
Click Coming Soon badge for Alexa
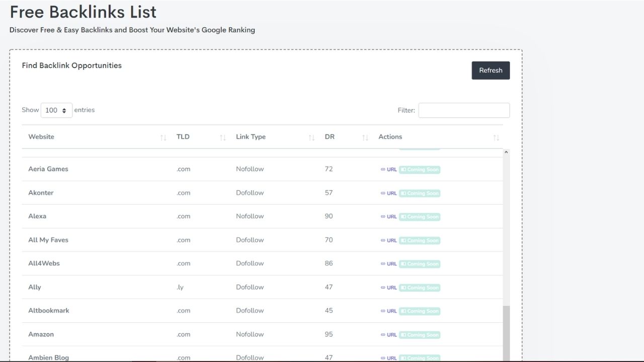click(420, 217)
